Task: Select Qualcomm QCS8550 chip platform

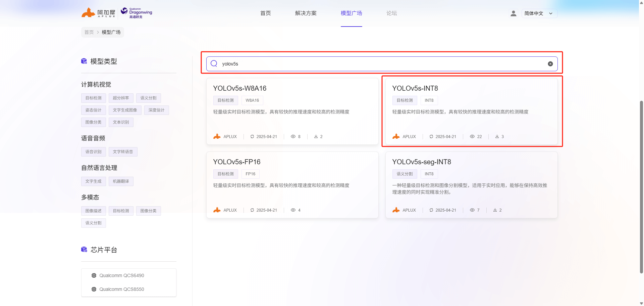Action: point(121,289)
